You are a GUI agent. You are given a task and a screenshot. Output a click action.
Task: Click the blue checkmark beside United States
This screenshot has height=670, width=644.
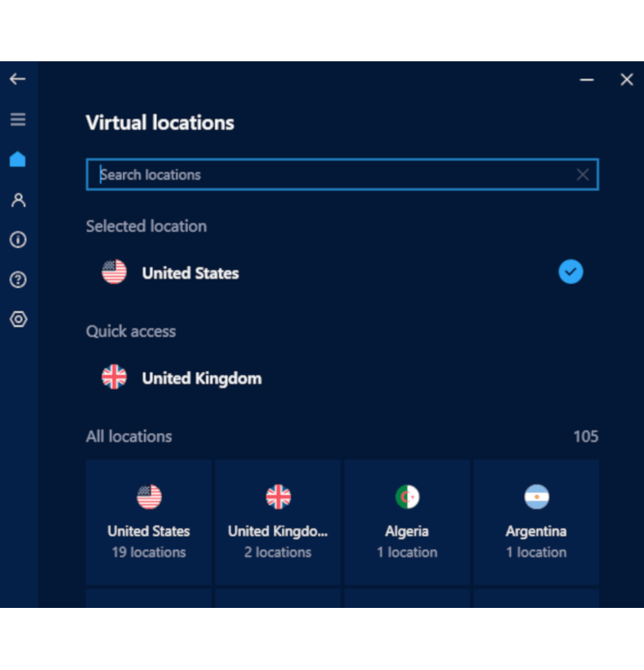point(570,272)
